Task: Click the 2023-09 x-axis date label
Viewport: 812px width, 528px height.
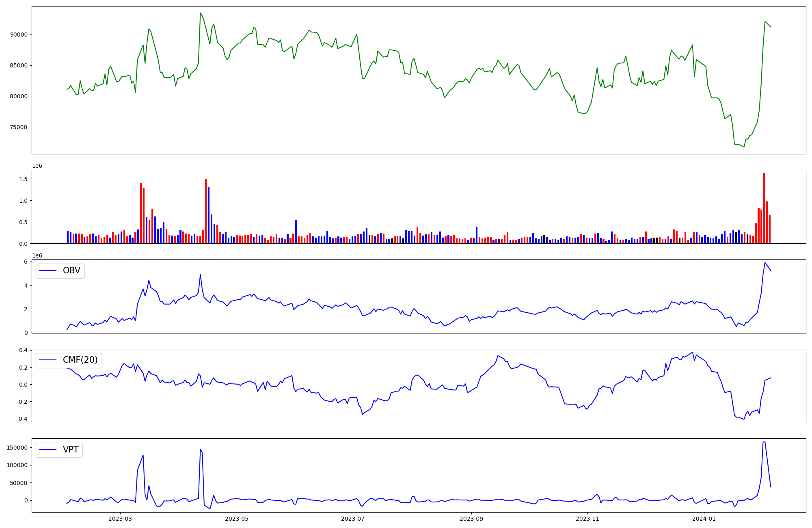Action: click(471, 519)
